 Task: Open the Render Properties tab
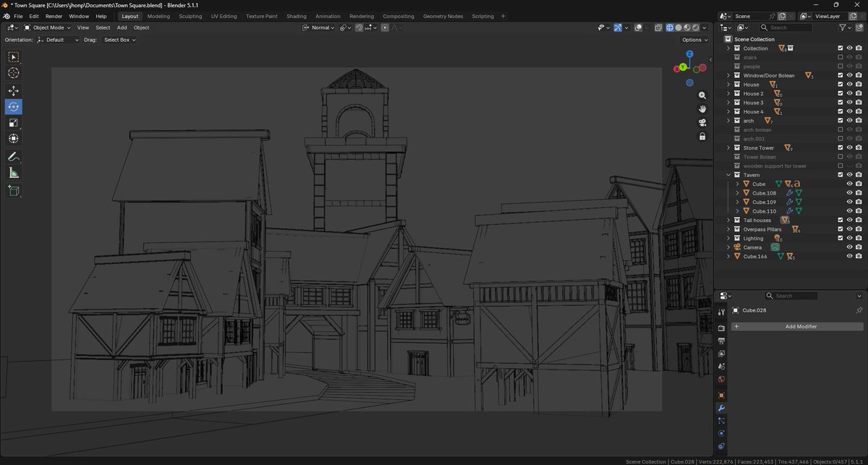(x=721, y=328)
